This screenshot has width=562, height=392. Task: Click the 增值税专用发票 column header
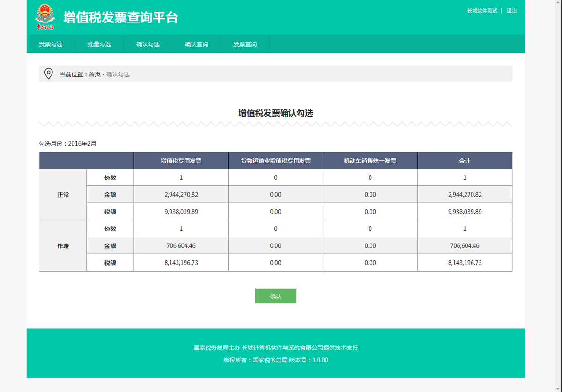181,160
